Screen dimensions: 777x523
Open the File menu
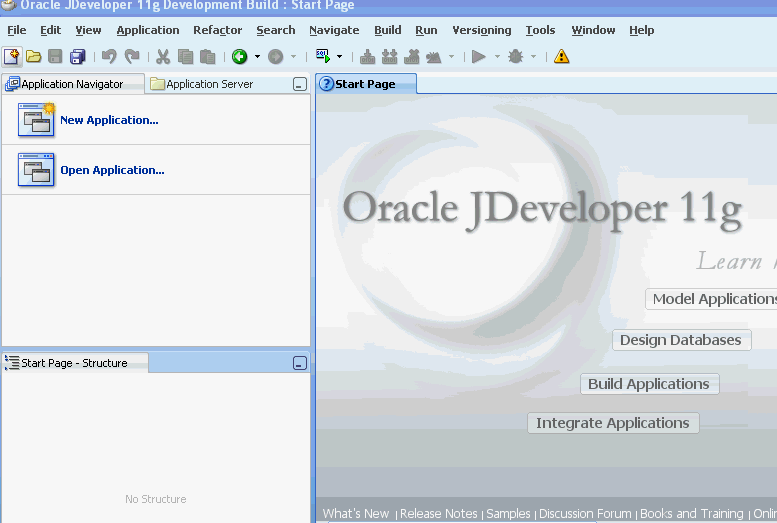16,30
